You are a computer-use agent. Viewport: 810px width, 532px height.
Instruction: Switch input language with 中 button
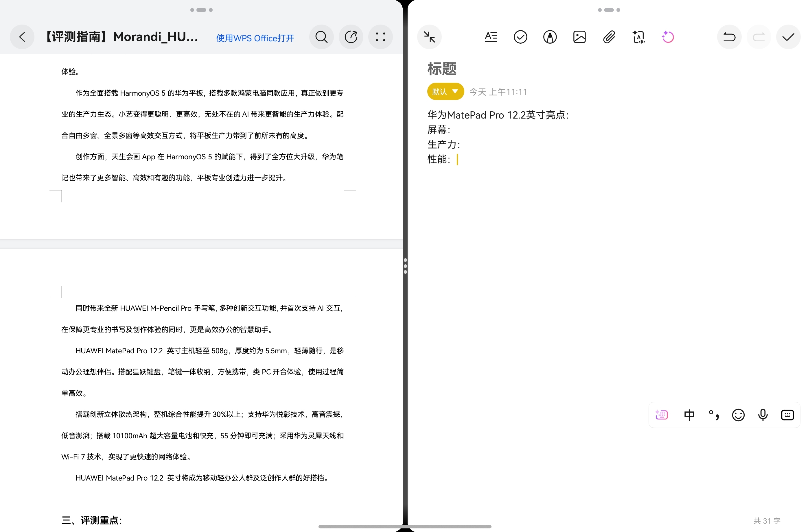[689, 415]
